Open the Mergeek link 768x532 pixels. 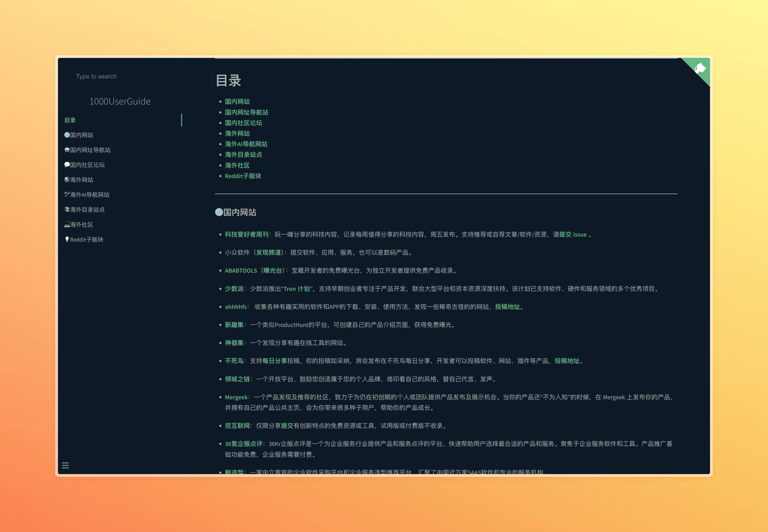(x=236, y=397)
